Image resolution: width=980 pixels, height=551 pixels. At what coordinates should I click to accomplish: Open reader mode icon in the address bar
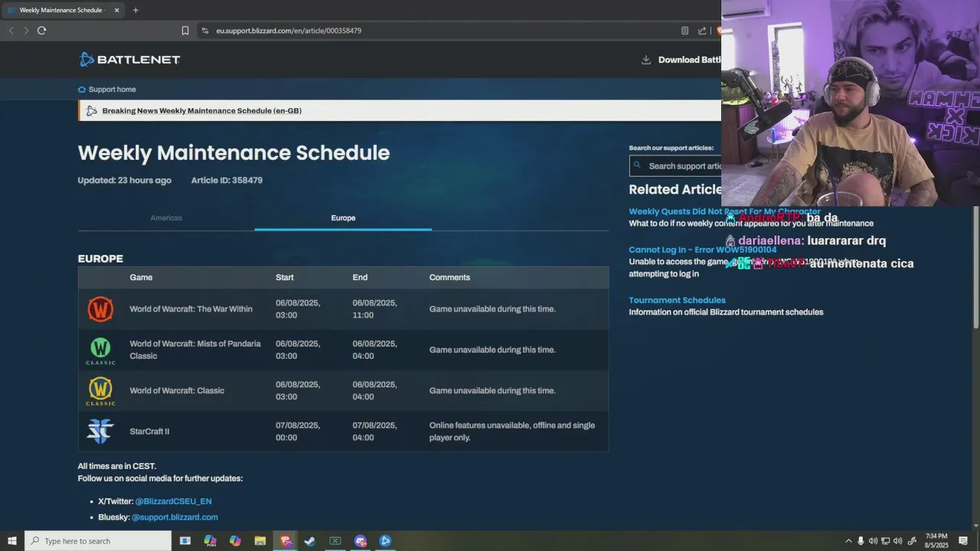684,31
